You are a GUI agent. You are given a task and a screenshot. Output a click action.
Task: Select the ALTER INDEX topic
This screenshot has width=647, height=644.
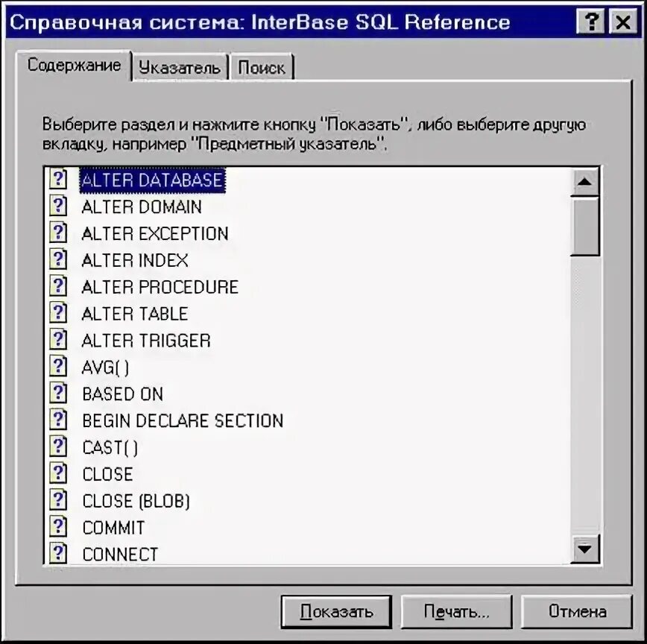coord(135,260)
